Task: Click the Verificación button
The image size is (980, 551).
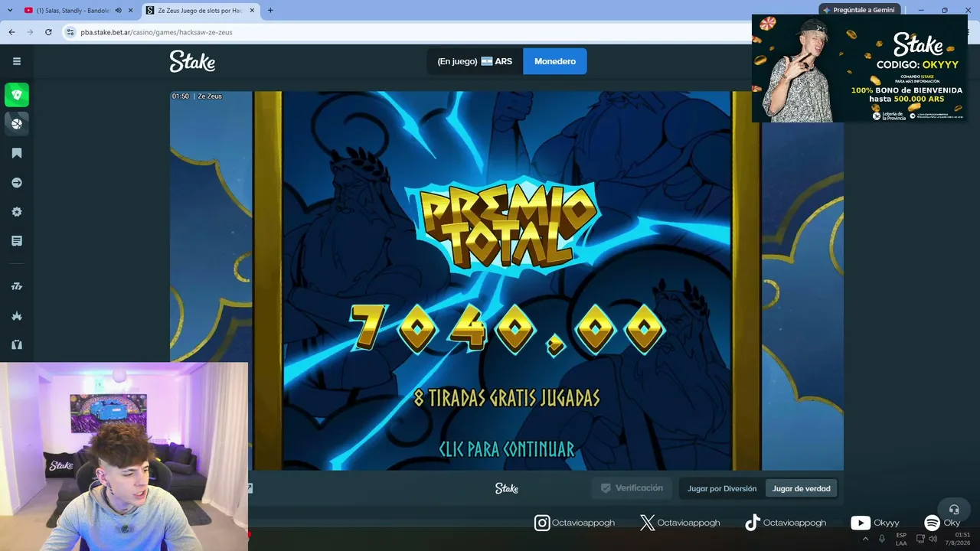Action: (x=632, y=488)
